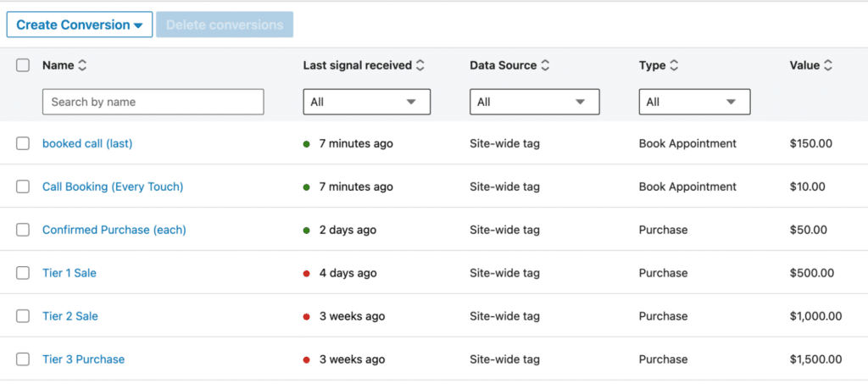This screenshot has width=868, height=384.
Task: Open Confirmed Purchase (each) conversion link
Action: 114,230
